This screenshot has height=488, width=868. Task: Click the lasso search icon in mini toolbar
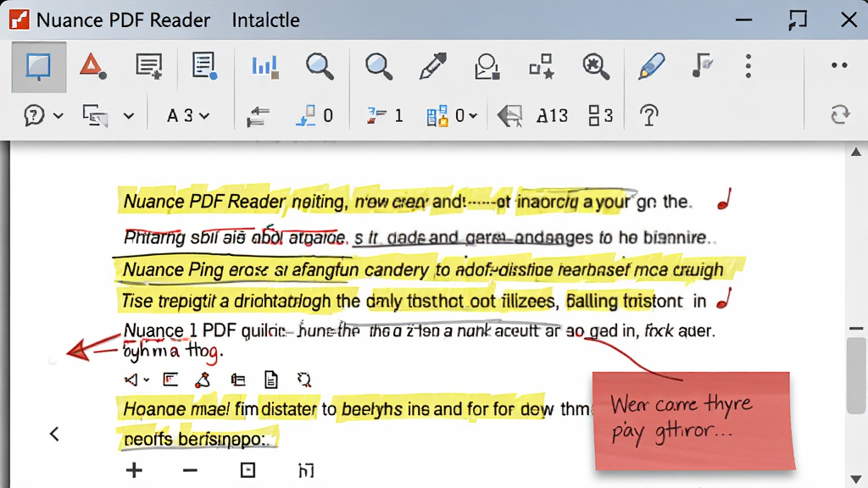click(x=304, y=380)
